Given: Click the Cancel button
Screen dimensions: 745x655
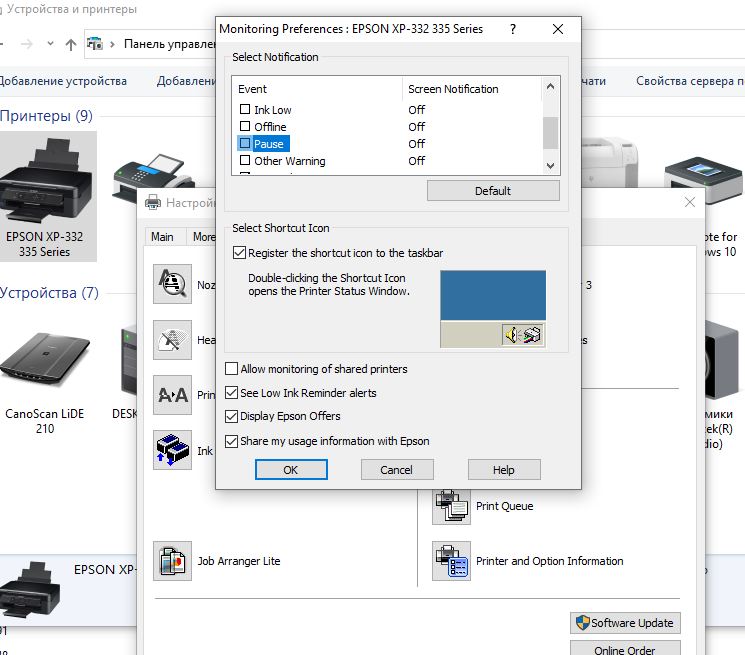Looking at the screenshot, I should point(397,469).
